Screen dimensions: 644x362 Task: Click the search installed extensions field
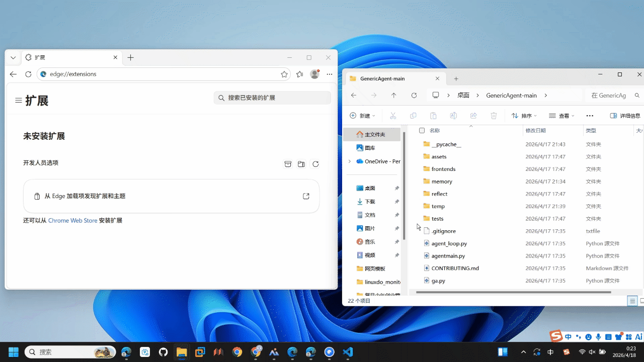[272, 98]
